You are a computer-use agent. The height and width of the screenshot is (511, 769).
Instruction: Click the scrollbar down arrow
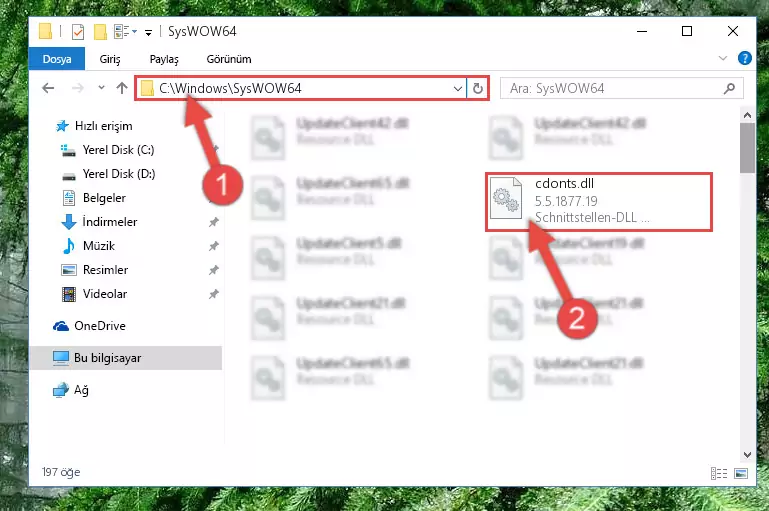(747, 455)
